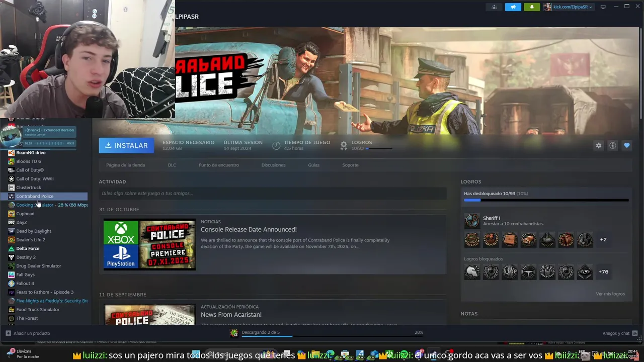This screenshot has width=644, height=362.
Task: Click the Drug Dealer Simulator game icon
Action: click(12, 266)
